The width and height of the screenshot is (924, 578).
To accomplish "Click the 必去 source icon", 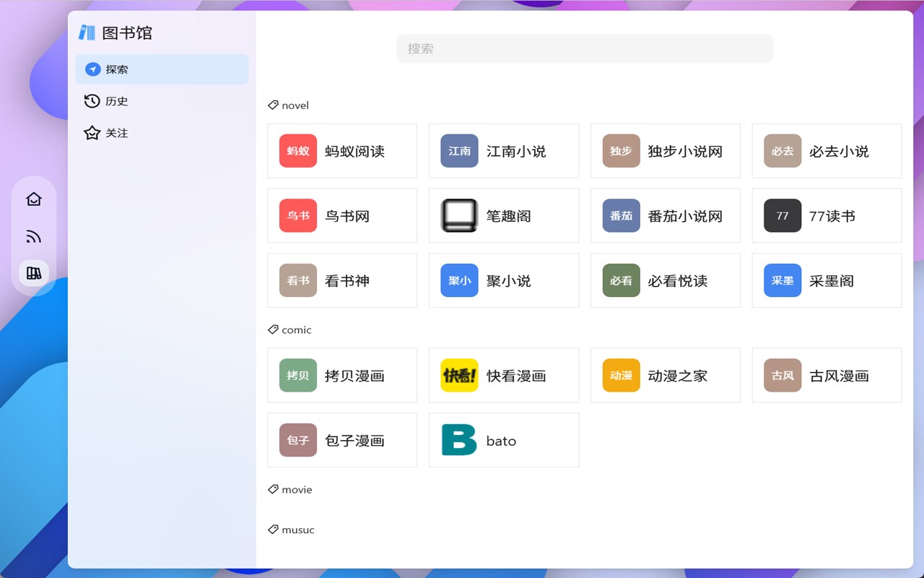I will (783, 151).
